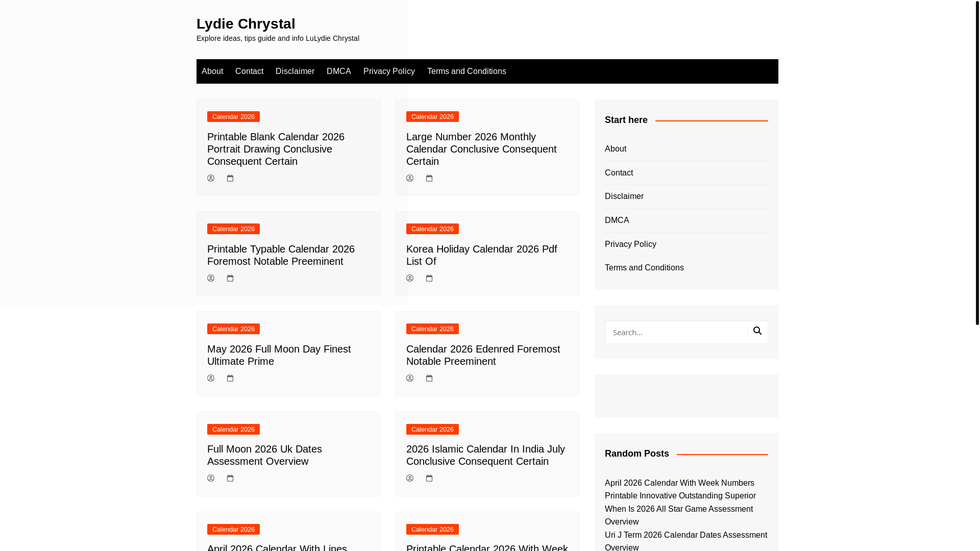
Task: Open Large Number 2026 Monthly Calendar post
Action: click(481, 149)
